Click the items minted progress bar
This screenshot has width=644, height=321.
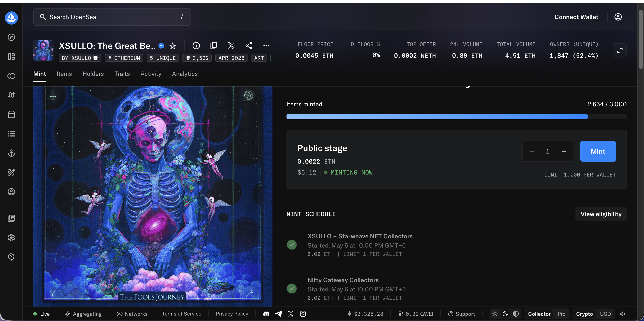(456, 117)
